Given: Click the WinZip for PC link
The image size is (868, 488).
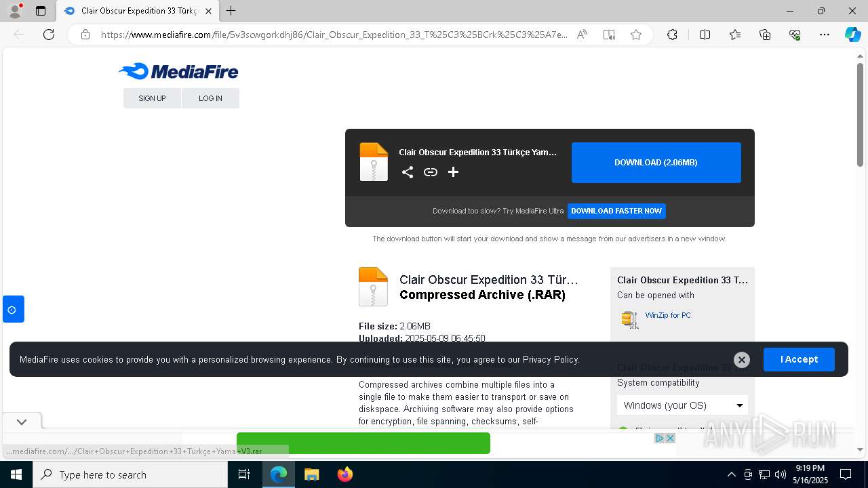Looking at the screenshot, I should (x=668, y=315).
